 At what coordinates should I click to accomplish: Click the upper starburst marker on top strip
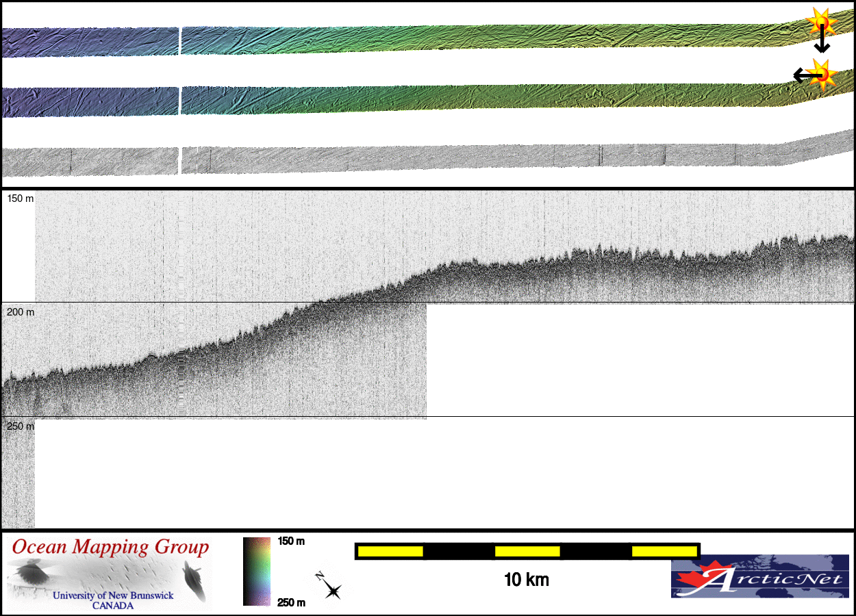tap(820, 23)
